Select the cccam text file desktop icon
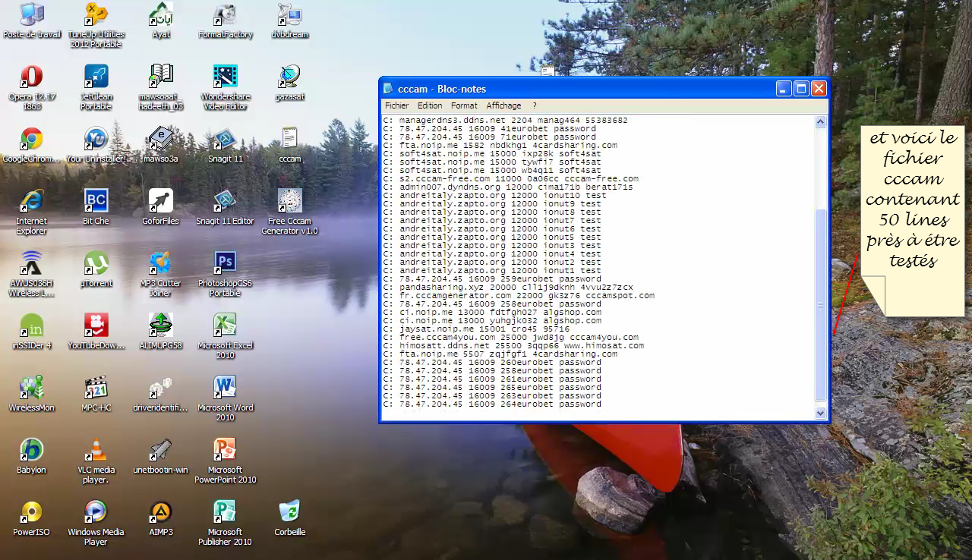The width and height of the screenshot is (972, 560). click(x=289, y=140)
